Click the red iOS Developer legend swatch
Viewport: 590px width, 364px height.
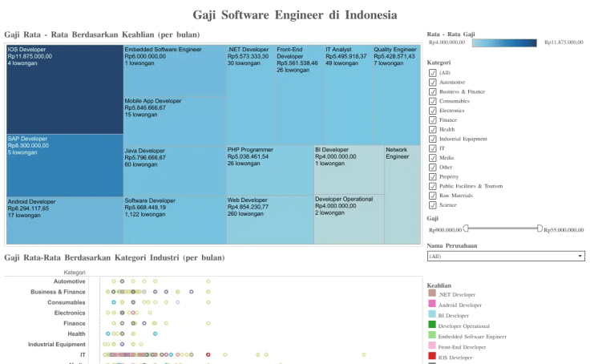point(432,356)
